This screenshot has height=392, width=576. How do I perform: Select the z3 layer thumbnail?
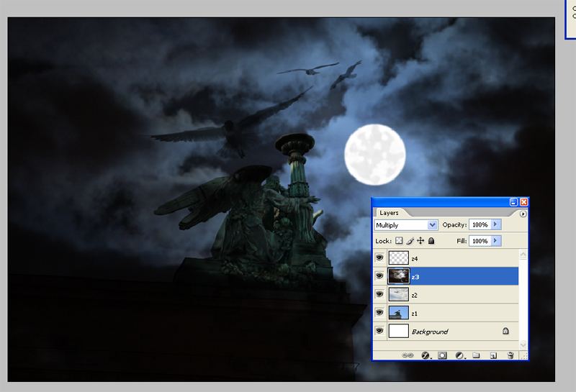[399, 276]
